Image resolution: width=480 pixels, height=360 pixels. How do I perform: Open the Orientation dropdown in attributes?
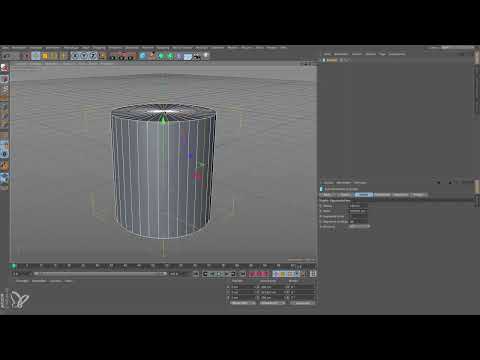359,226
